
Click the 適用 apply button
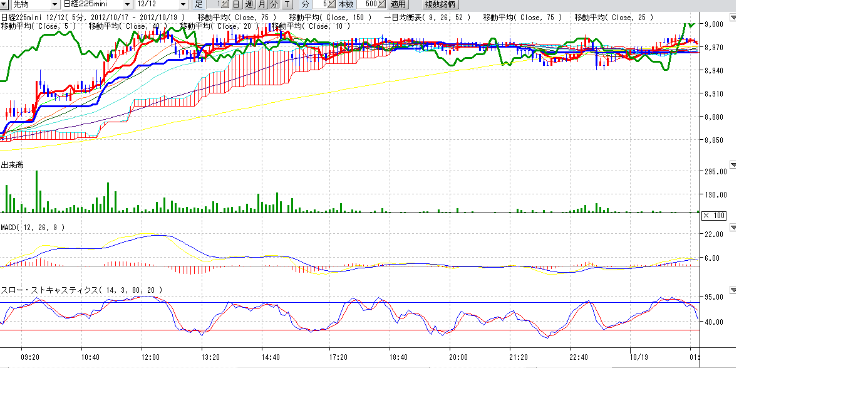[x=399, y=4]
